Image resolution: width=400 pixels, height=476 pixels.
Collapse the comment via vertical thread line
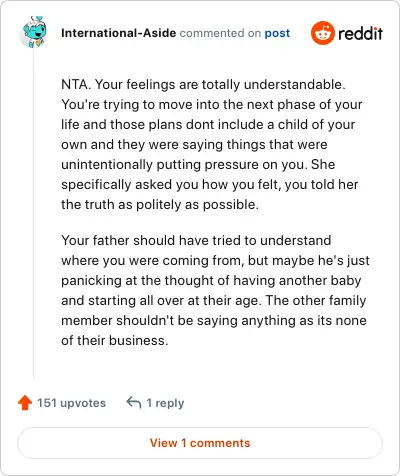pos(34,213)
